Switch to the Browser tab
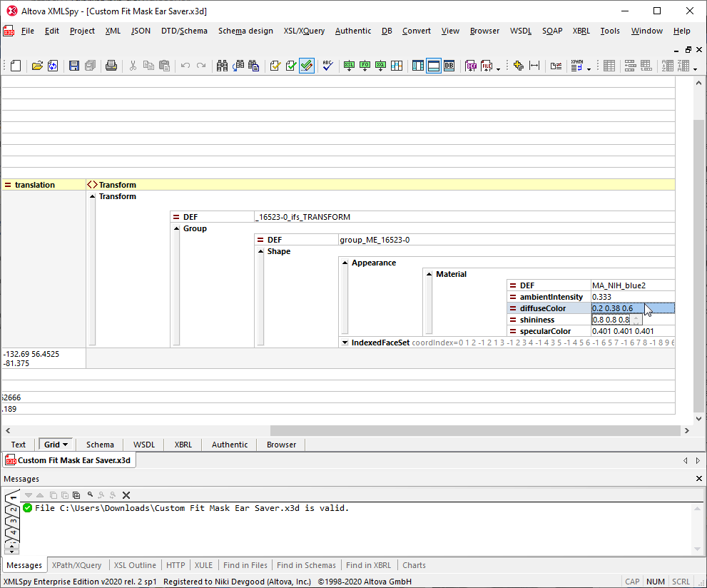 (280, 444)
